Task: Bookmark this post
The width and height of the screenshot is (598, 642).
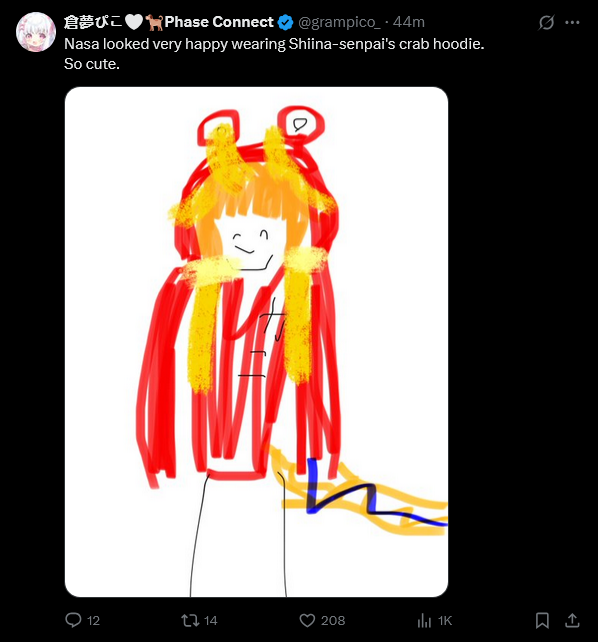Action: tap(542, 620)
